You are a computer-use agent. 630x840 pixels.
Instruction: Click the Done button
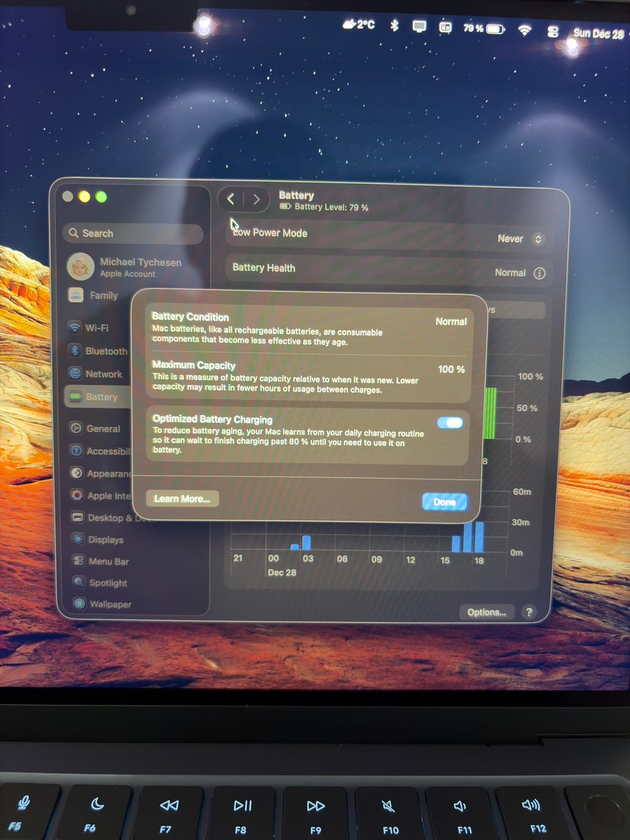coord(444,502)
